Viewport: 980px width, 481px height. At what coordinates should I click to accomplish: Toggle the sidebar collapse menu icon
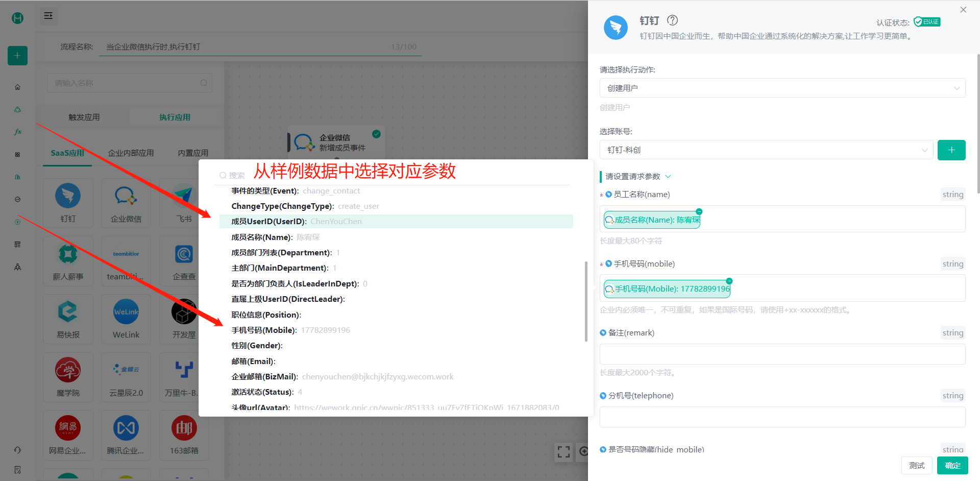(48, 16)
